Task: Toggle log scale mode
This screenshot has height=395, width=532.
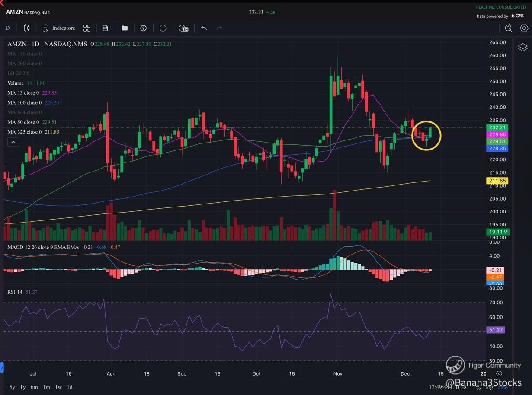Action: pyautogui.click(x=490, y=387)
